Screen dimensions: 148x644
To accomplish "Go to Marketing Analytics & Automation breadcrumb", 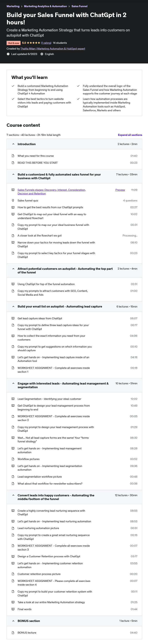I will [45, 6].
